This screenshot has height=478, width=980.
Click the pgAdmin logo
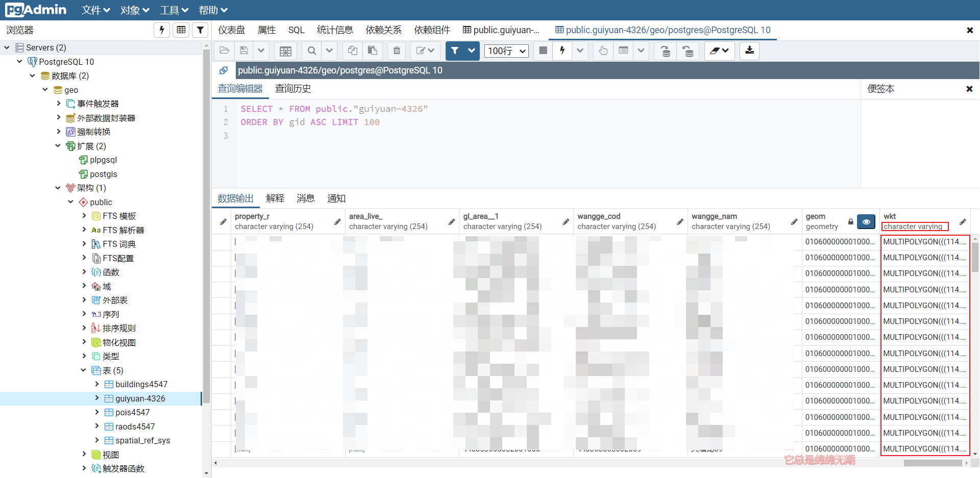(x=36, y=10)
